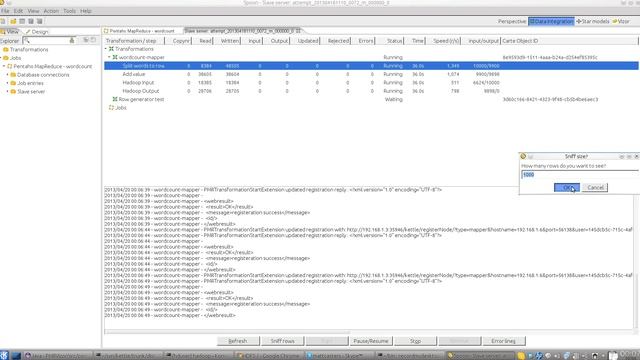This screenshot has height=360, width=640.
Task: Click the Save toolbar icon
Action: 31,21
